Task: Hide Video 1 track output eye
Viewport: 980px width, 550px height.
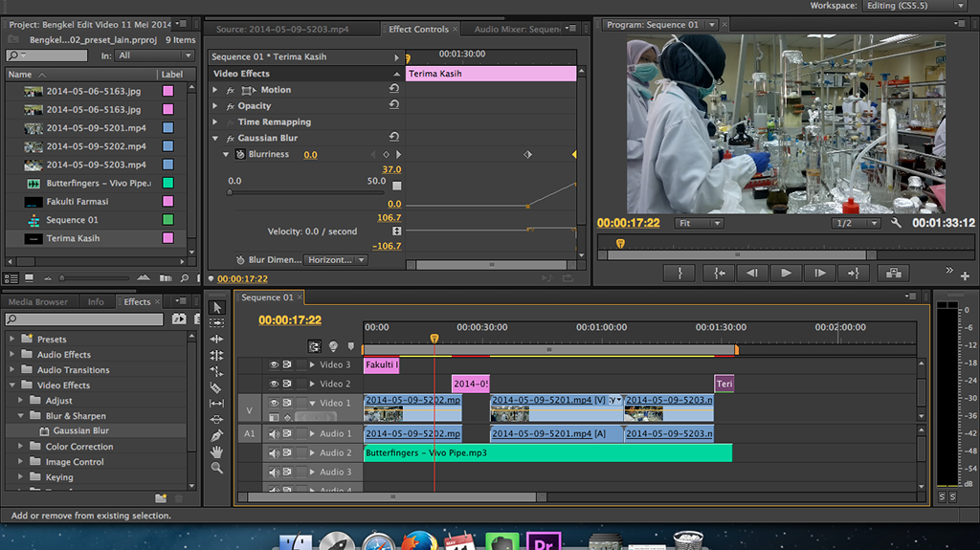Action: 274,403
